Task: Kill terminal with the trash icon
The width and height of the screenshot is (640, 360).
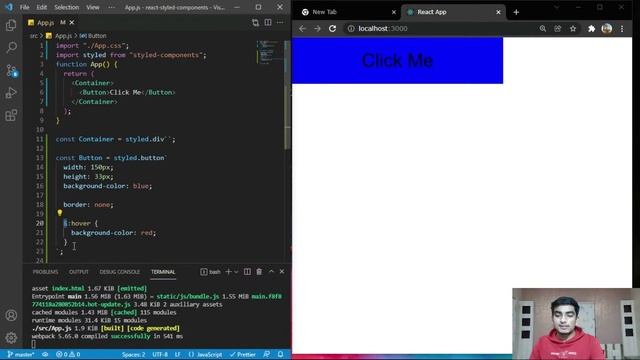Action: point(259,272)
